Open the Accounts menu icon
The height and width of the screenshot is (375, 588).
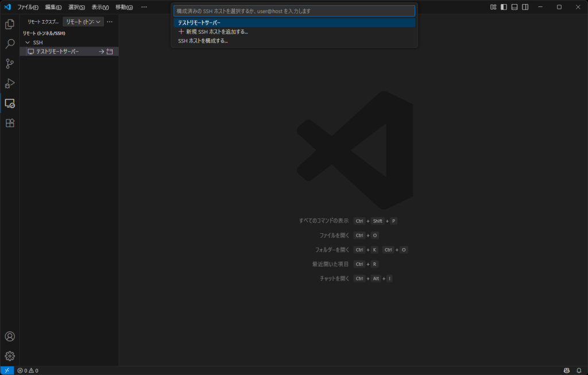pyautogui.click(x=10, y=337)
